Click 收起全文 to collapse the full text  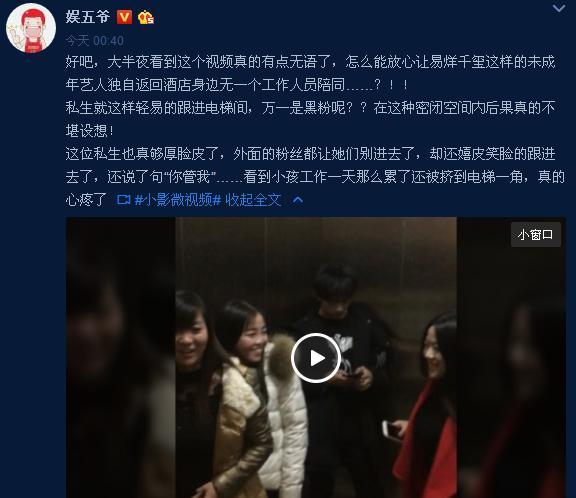point(253,200)
